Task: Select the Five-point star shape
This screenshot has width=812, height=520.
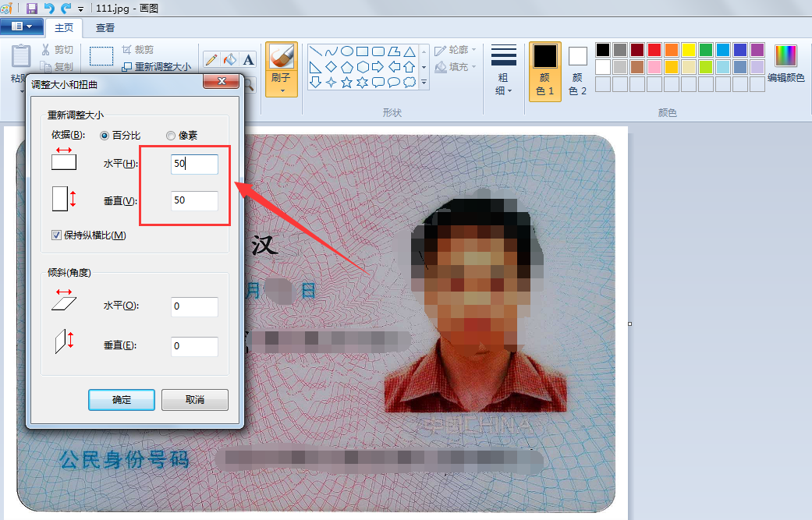Action: (347, 83)
